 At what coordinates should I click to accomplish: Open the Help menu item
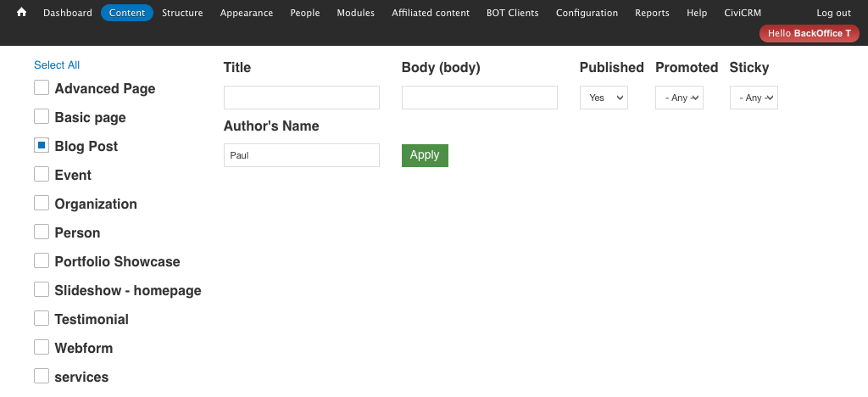(697, 13)
